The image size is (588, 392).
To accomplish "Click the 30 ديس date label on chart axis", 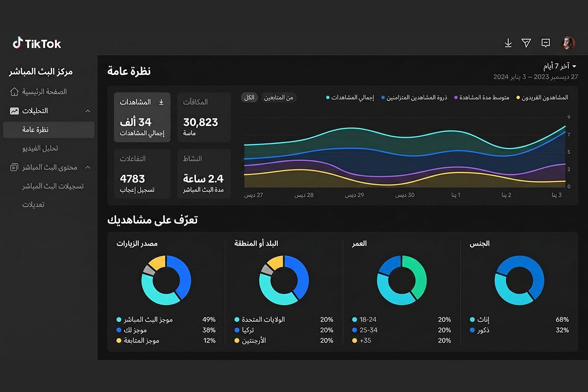I will [x=405, y=195].
